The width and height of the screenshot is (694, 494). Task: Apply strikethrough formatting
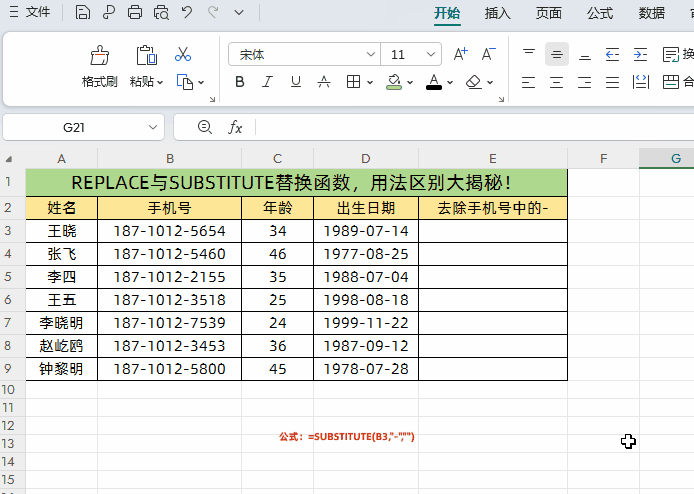tap(324, 81)
